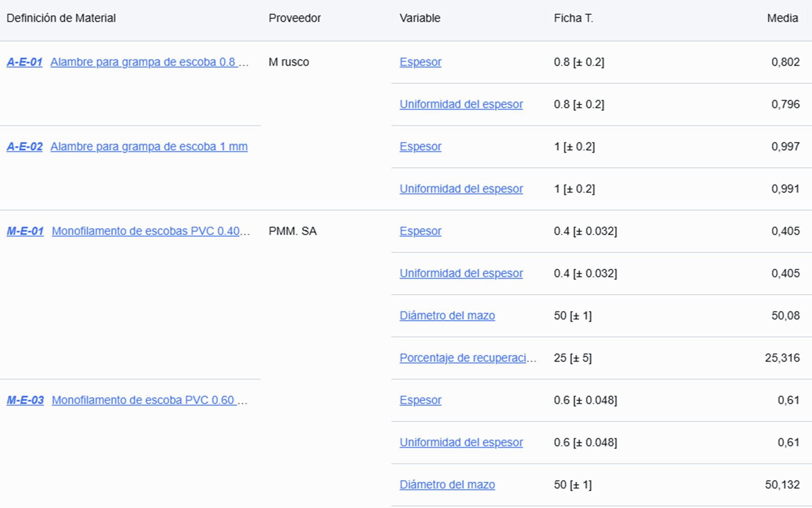The image size is (812, 508).
Task: Open Espesor variable in the M-E-03 row
Action: [420, 400]
